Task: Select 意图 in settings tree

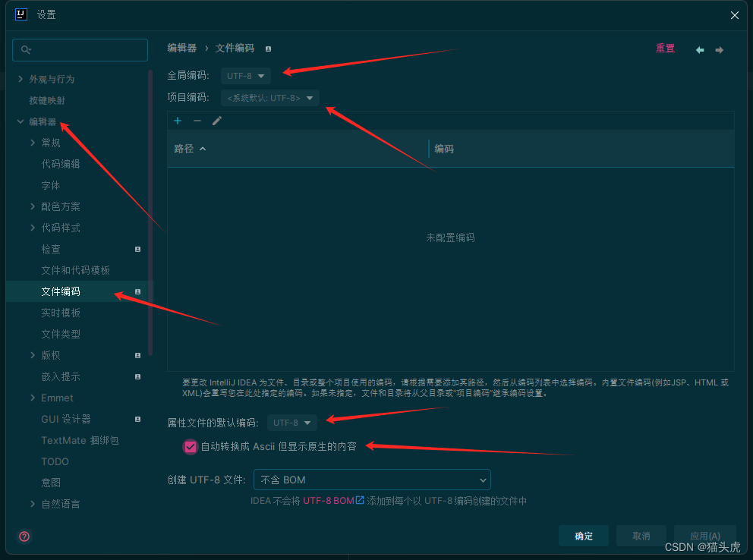Action: pos(50,483)
